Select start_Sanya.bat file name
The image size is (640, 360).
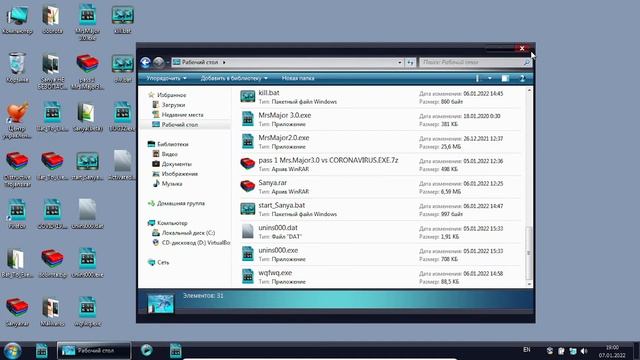[x=282, y=205]
